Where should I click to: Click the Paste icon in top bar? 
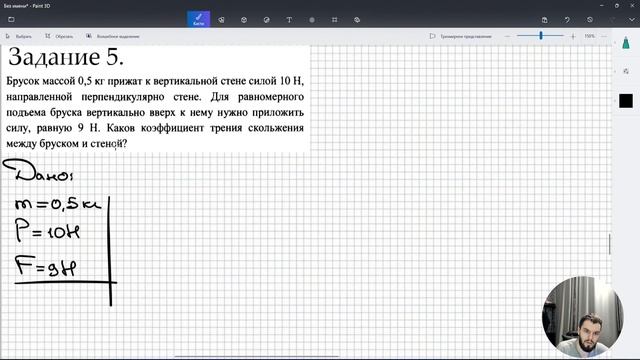[x=544, y=20]
